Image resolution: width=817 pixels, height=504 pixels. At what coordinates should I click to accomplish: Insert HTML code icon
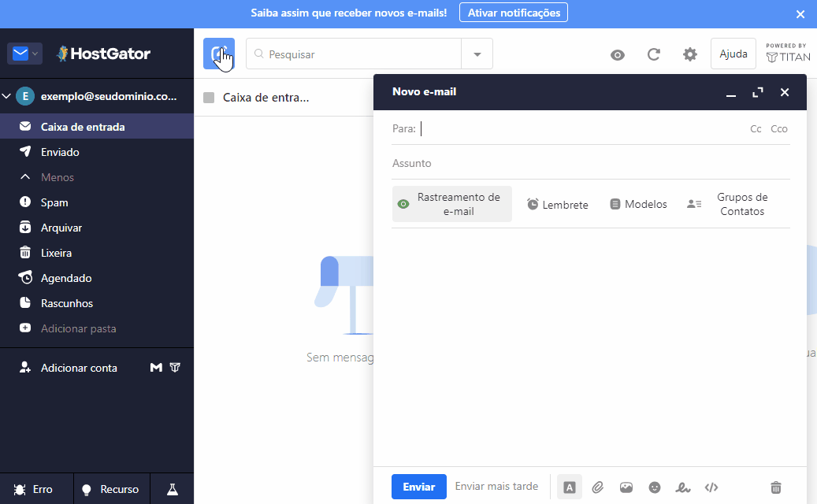click(x=711, y=487)
